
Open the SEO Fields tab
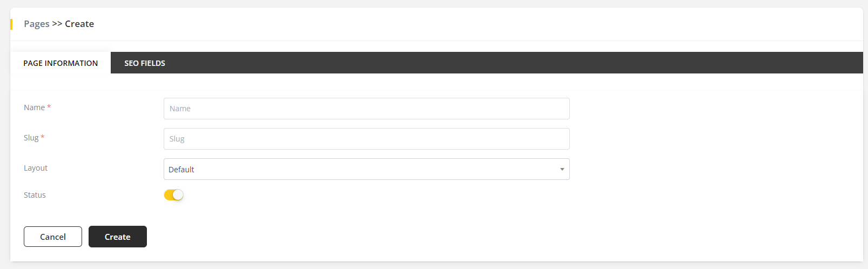145,63
